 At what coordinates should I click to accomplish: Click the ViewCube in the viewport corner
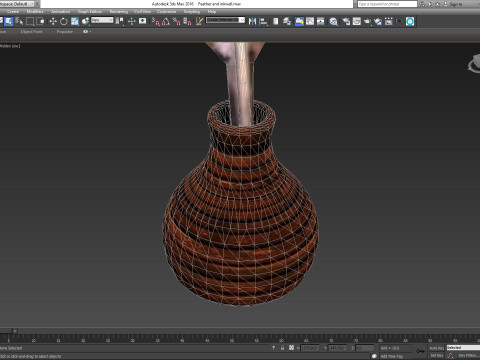[x=474, y=63]
